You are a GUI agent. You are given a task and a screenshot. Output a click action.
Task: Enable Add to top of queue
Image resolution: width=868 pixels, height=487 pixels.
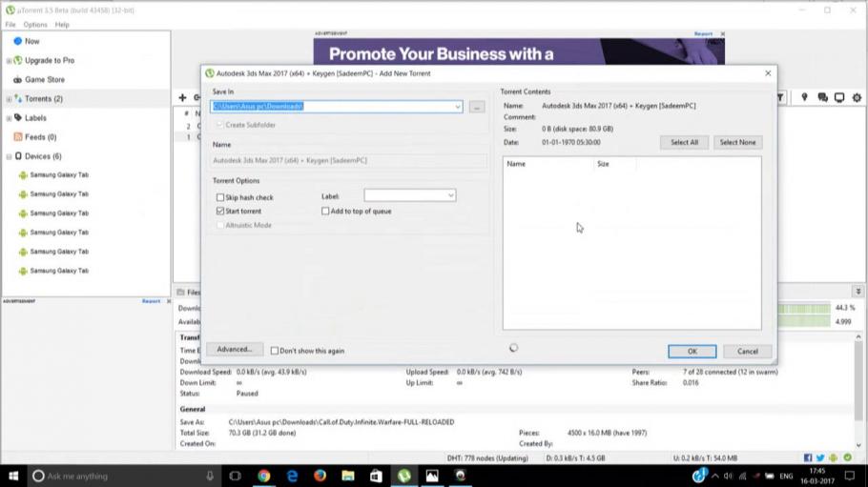(x=325, y=211)
